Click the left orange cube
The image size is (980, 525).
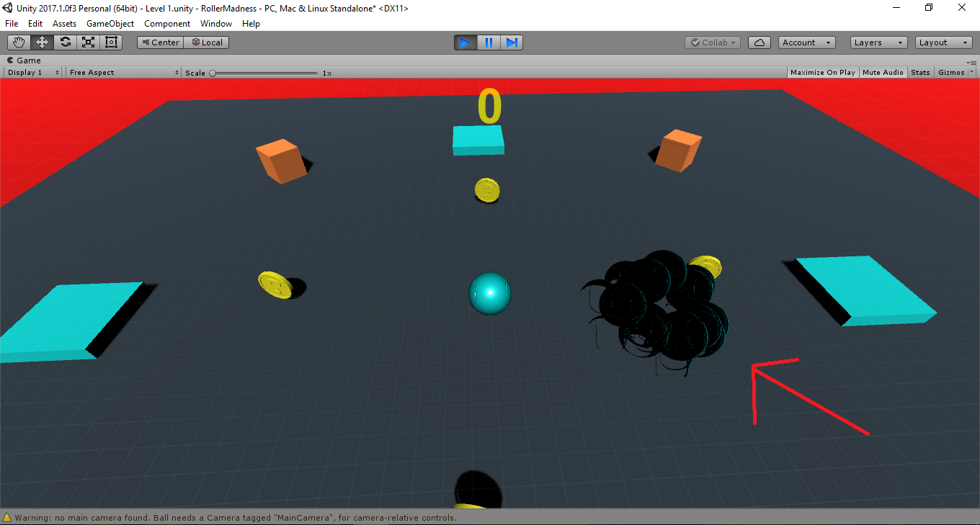pos(281,161)
